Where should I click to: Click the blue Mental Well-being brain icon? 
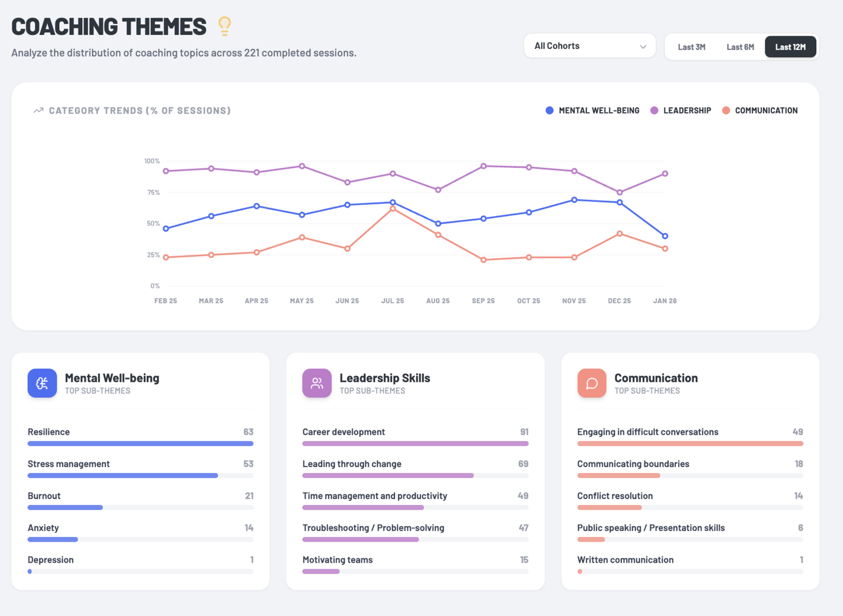tap(42, 383)
